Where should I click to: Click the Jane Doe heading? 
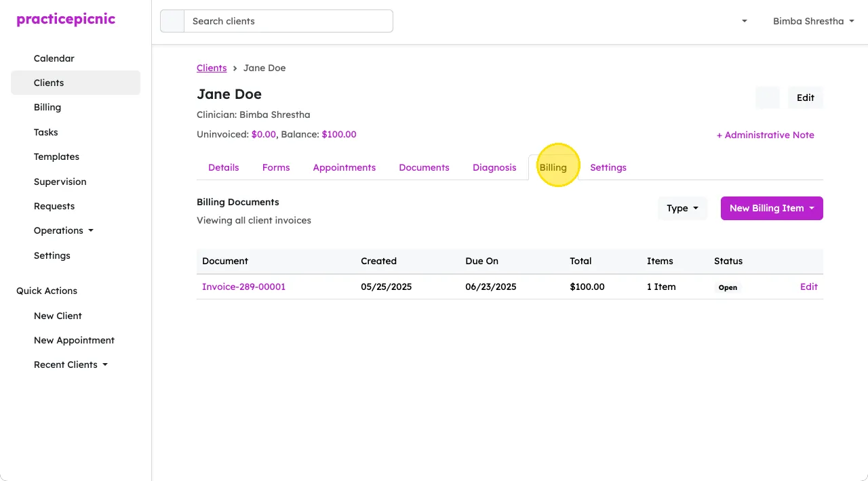coord(229,94)
